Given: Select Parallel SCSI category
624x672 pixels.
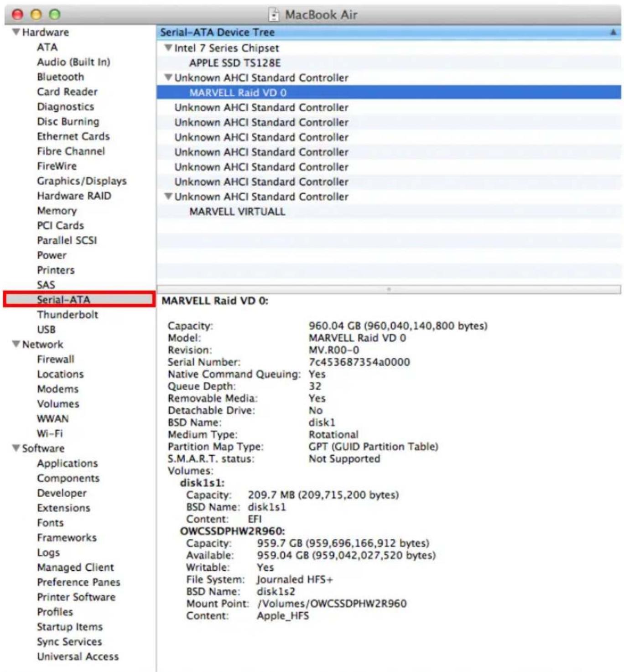Looking at the screenshot, I should point(67,240).
